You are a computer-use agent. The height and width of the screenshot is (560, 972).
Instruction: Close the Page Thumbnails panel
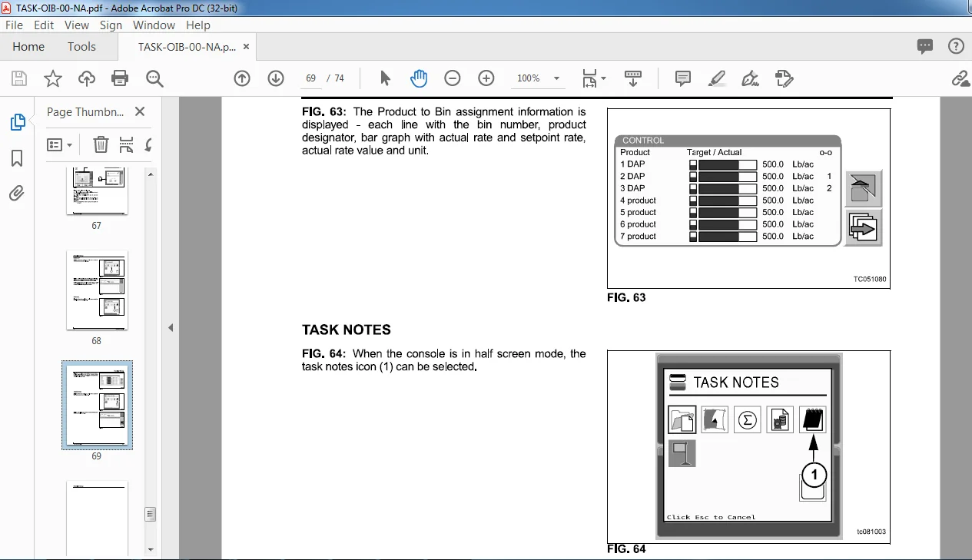point(140,111)
